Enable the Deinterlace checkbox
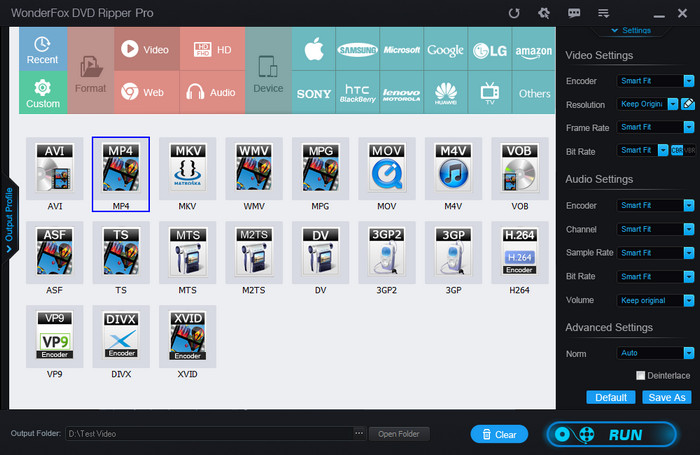This screenshot has width=700, height=455. point(641,376)
